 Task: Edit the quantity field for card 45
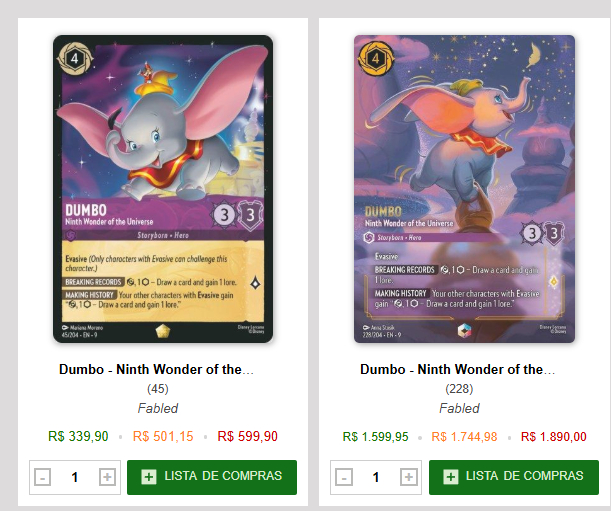[x=75, y=477]
